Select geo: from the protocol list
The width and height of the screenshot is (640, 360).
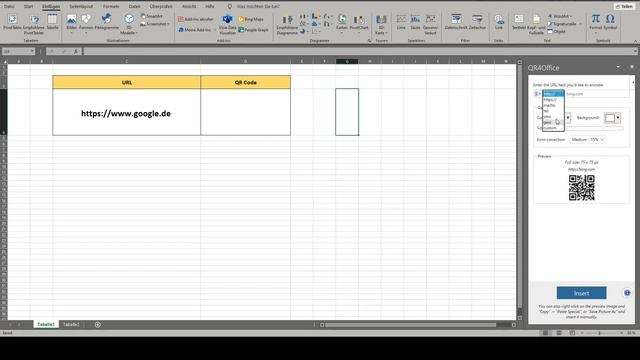tap(553, 122)
